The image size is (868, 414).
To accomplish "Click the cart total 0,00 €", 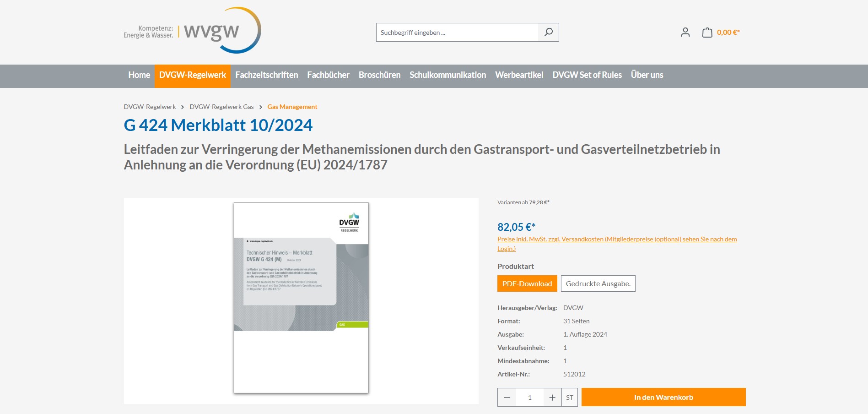I will tap(728, 32).
